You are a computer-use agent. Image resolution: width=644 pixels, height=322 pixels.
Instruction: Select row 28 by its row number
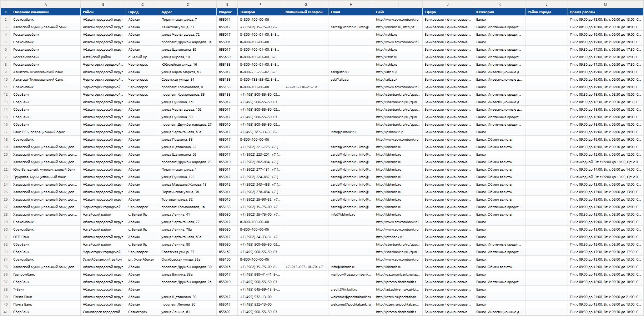tap(5, 215)
